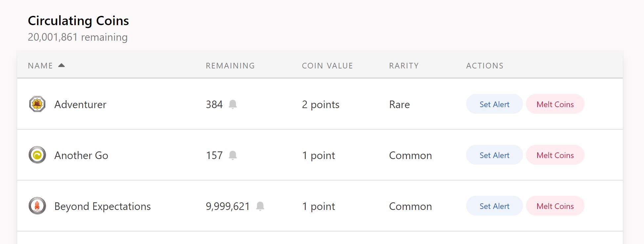Screen dimensions: 644x244
Task: Sort the table by Remaining column
Action: tap(230, 66)
